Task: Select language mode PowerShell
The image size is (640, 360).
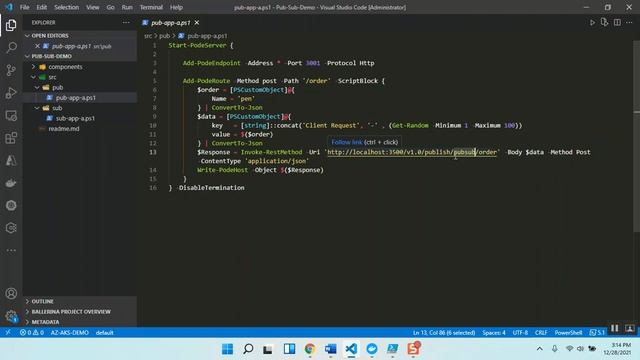Action: 568,333
